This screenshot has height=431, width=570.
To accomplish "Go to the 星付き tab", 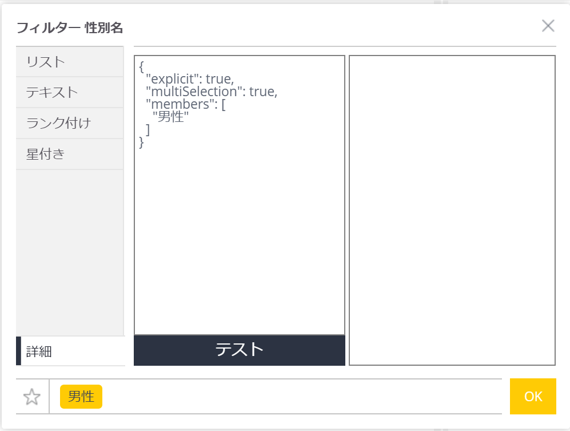I will click(70, 154).
